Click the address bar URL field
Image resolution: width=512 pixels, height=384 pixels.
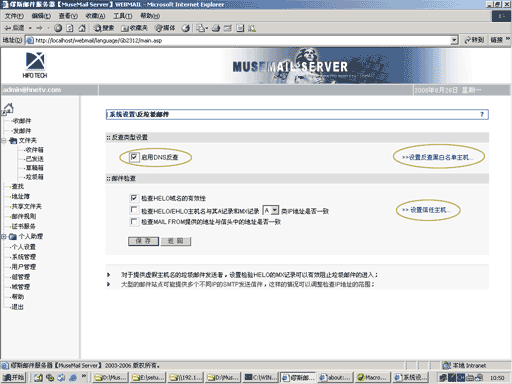click(x=242, y=40)
